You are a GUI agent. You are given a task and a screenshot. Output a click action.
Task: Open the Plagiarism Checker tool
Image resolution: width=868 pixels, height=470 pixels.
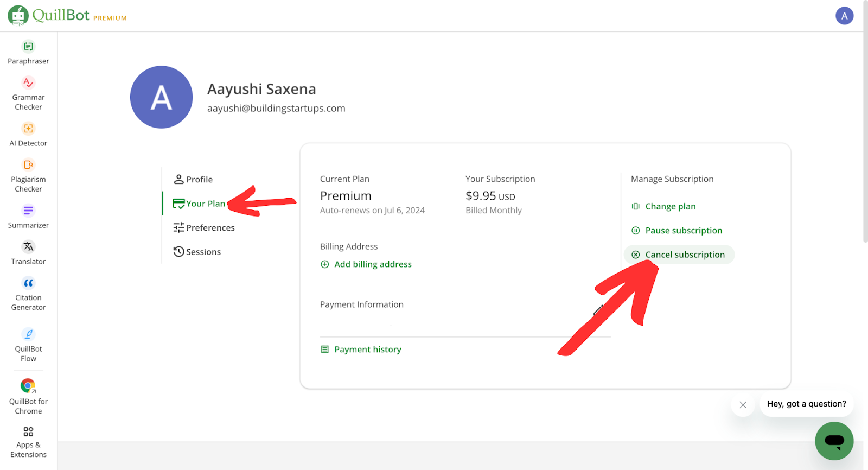pyautogui.click(x=28, y=176)
